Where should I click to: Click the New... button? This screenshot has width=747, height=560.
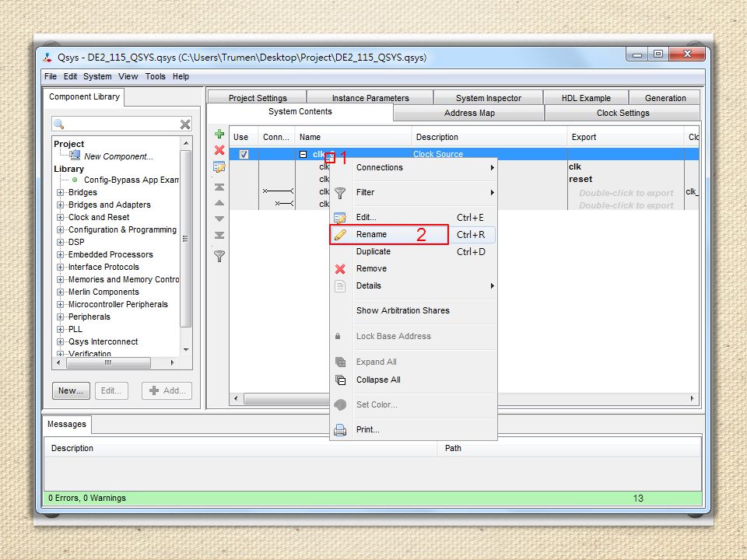[x=71, y=391]
